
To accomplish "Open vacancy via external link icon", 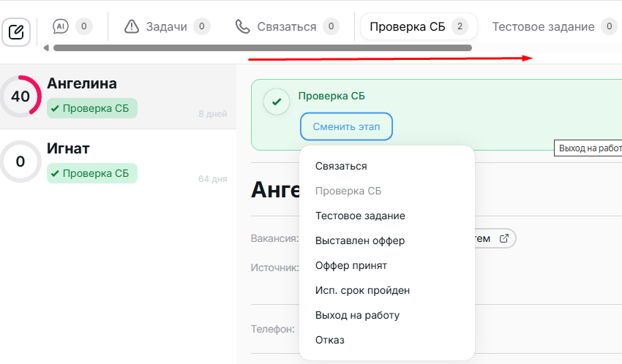I will (503, 238).
